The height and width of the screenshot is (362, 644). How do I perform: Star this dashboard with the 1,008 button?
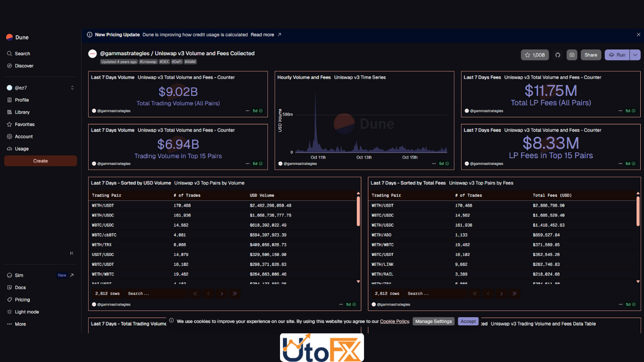point(534,55)
